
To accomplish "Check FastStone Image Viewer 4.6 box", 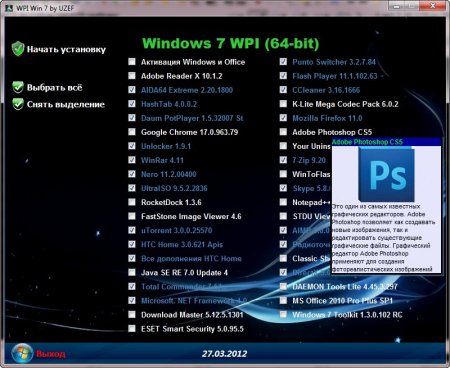I will (x=132, y=216).
